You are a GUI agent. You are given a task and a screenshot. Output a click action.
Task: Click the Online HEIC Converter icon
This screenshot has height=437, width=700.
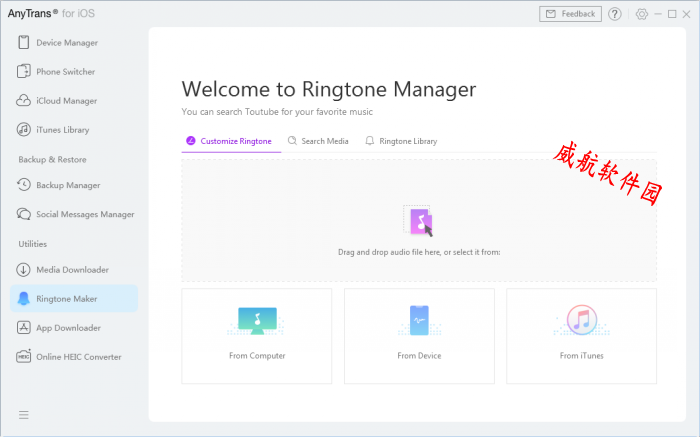coord(24,357)
